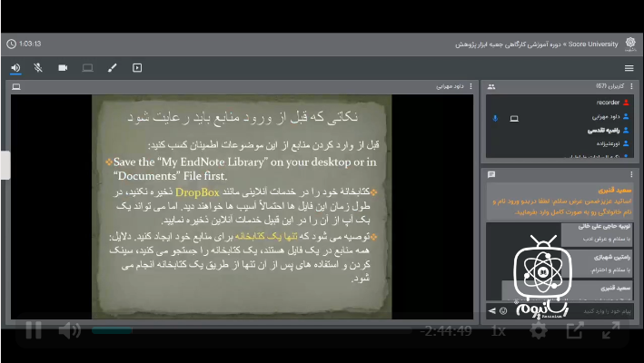Click the screen share laptop icon in toolbar
This screenshot has height=363, width=644.
87,68
